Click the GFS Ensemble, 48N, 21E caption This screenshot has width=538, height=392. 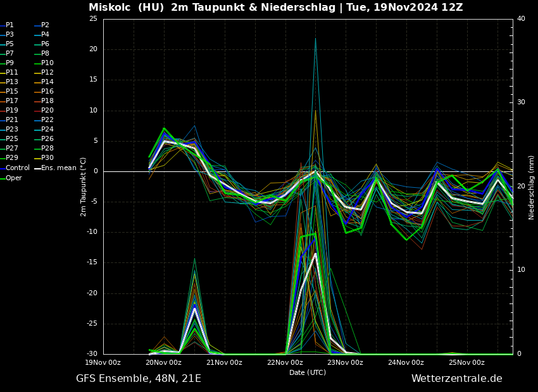[139, 379]
